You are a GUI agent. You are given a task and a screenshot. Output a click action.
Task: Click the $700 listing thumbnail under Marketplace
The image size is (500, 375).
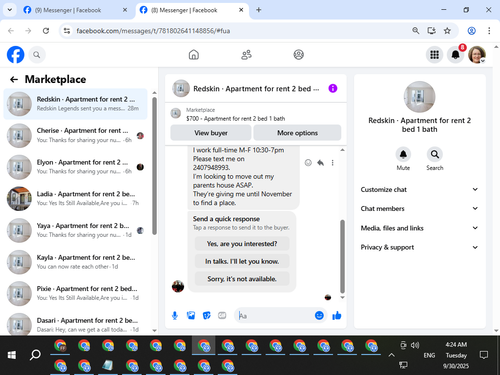pyautogui.click(x=176, y=113)
